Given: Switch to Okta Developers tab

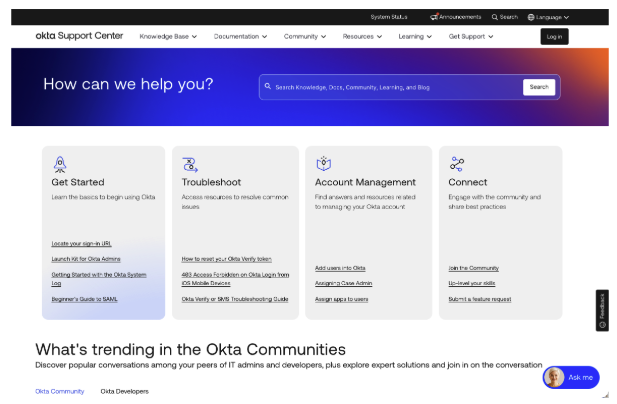Looking at the screenshot, I should [124, 391].
